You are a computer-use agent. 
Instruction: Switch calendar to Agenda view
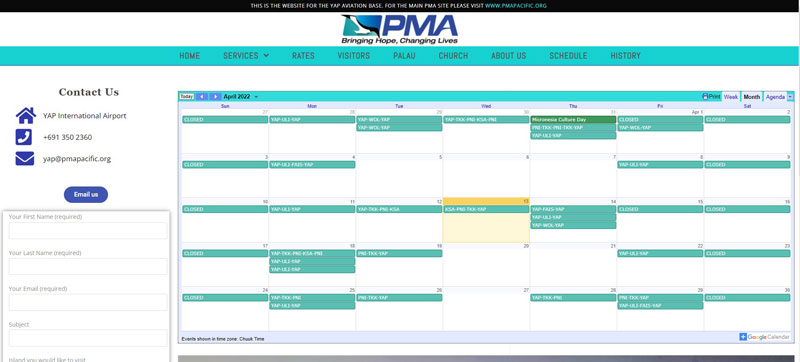click(775, 97)
